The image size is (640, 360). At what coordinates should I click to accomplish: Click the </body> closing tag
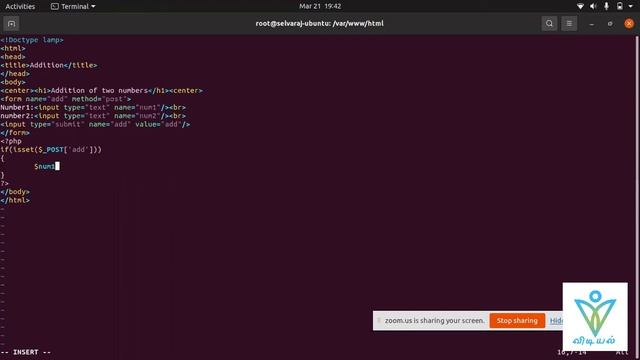15,192
